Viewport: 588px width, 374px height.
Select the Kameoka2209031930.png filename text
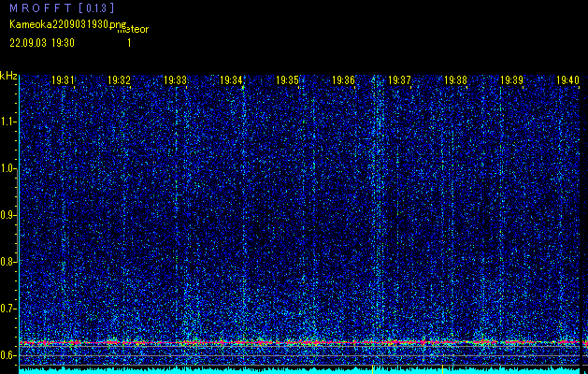(x=68, y=24)
